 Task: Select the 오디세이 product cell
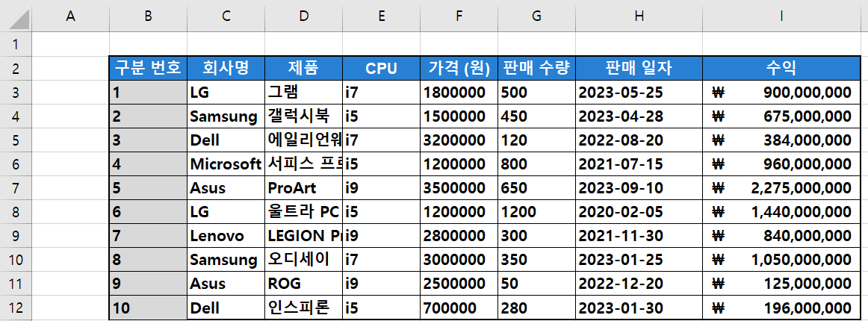pos(303,260)
